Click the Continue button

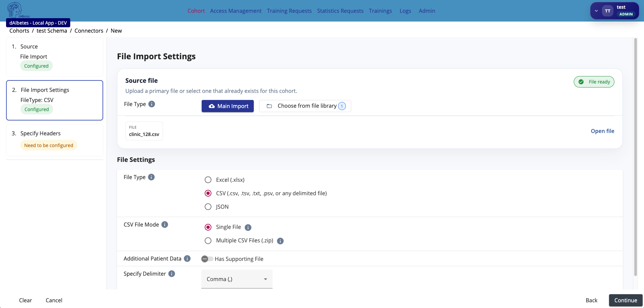626,300
